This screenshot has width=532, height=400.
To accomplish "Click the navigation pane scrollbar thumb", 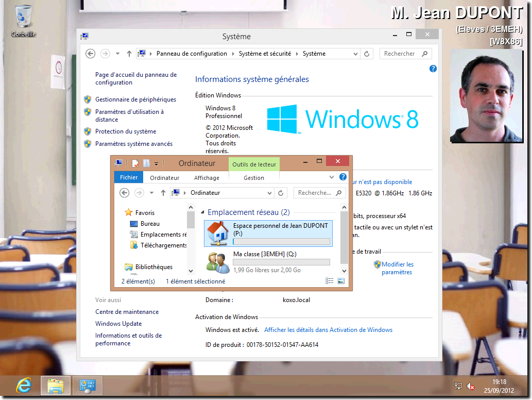I will click(191, 220).
